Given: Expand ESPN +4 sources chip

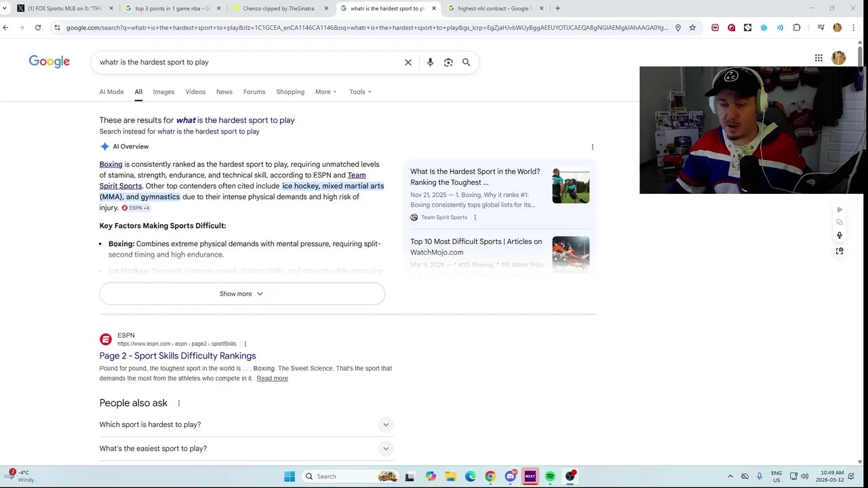Looking at the screenshot, I should (x=136, y=208).
